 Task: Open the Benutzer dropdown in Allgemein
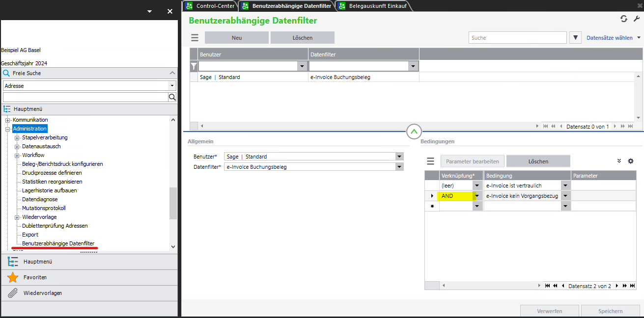[399, 157]
